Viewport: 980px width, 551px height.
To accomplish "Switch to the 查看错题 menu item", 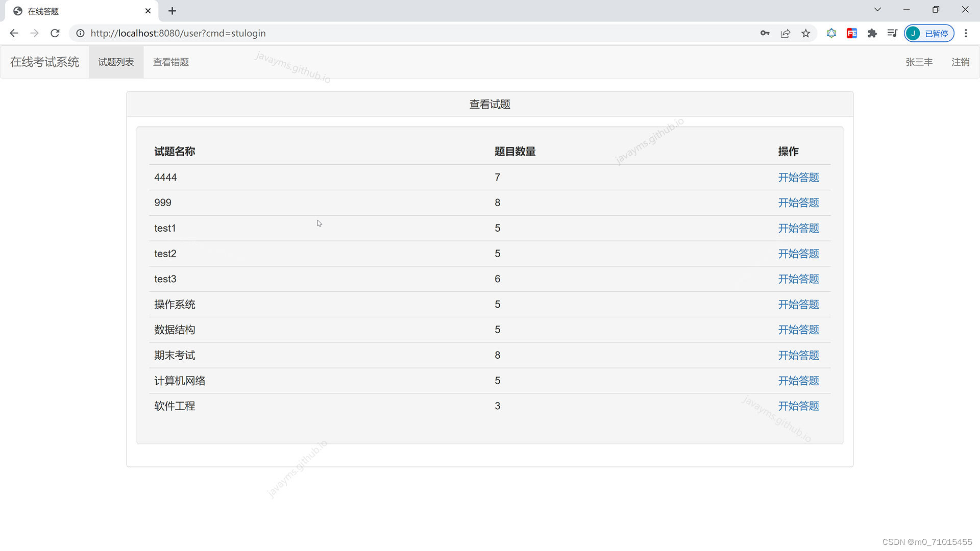I will 170,62.
